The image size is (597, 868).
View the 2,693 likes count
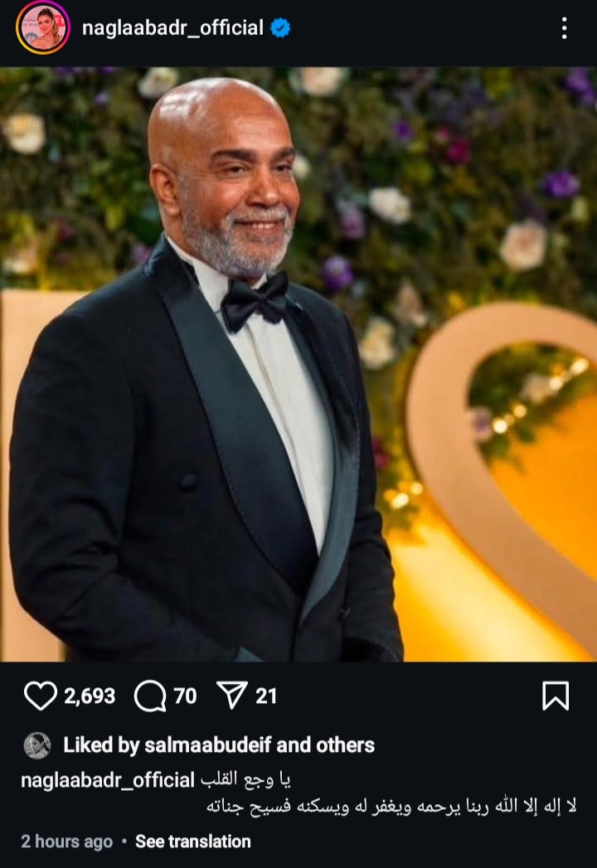tap(90, 696)
